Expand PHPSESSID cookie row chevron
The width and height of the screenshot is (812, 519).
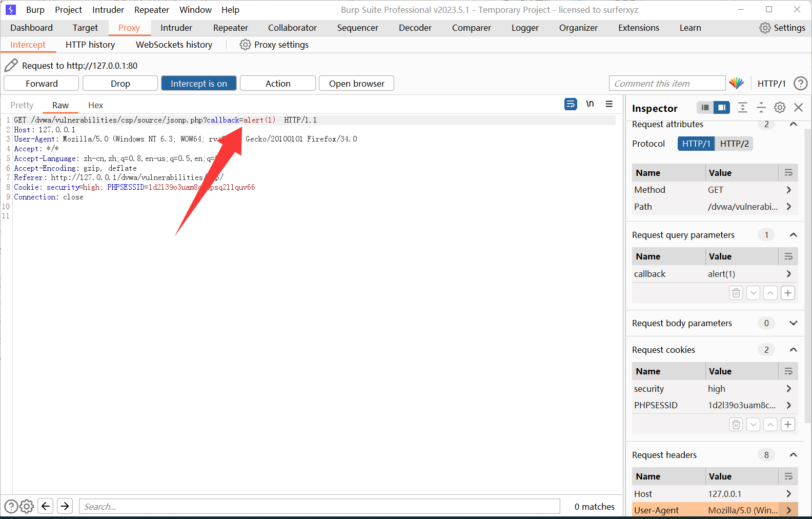tap(788, 405)
